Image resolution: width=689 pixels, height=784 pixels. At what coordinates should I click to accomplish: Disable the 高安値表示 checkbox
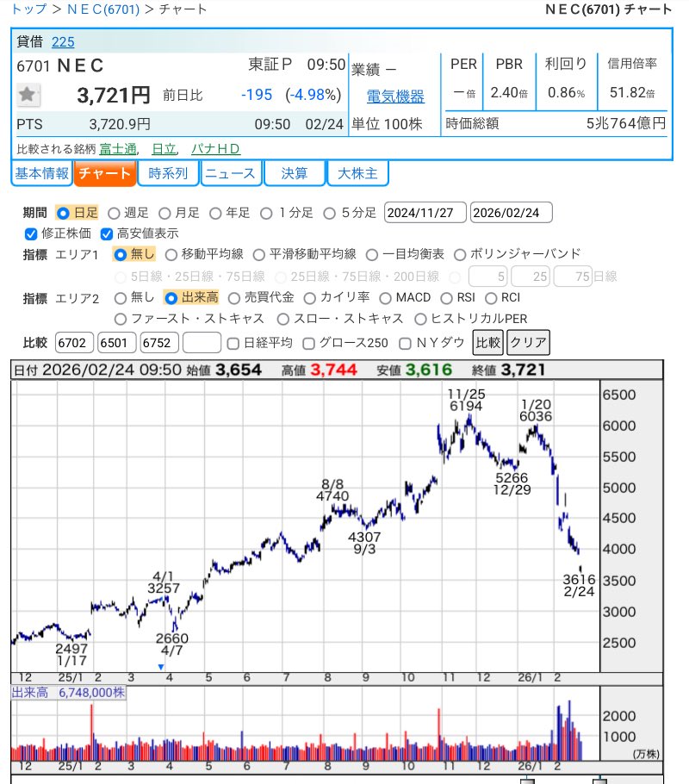pos(107,233)
